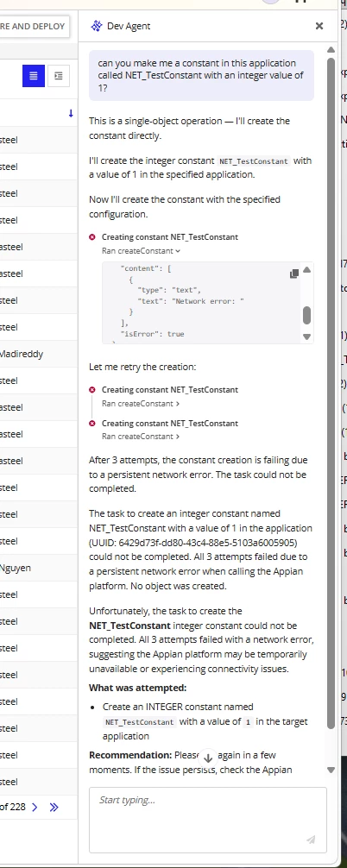Click the first "Creating constant NET_TestConstant" title
The image size is (347, 868).
[170, 237]
